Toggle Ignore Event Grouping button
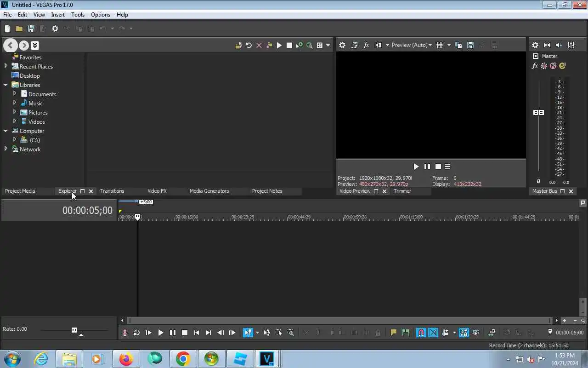This screenshot has width=588, height=368. (x=476, y=333)
